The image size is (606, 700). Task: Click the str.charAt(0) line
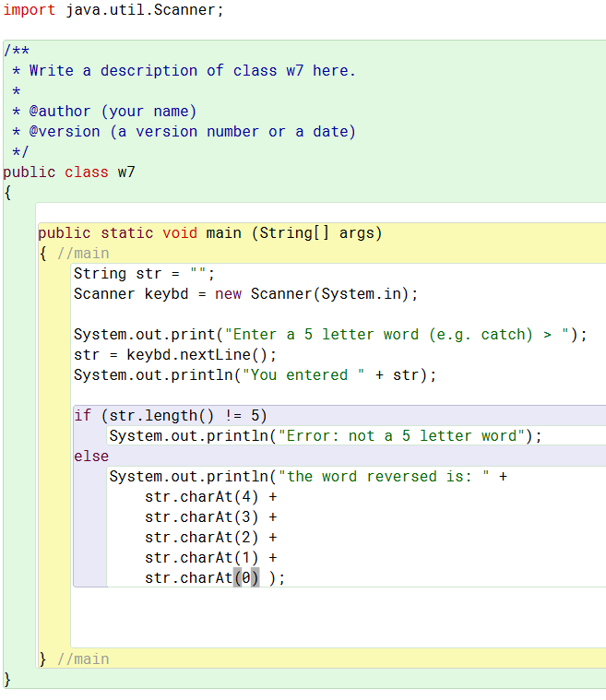215,578
